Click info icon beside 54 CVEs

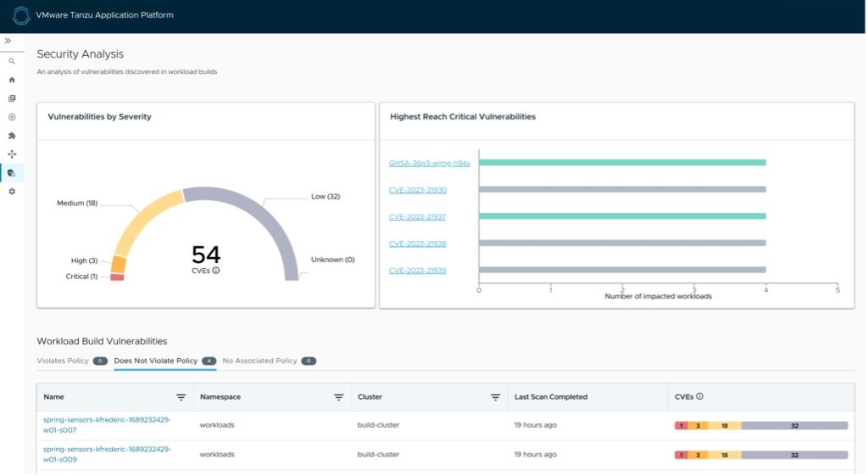click(x=216, y=271)
